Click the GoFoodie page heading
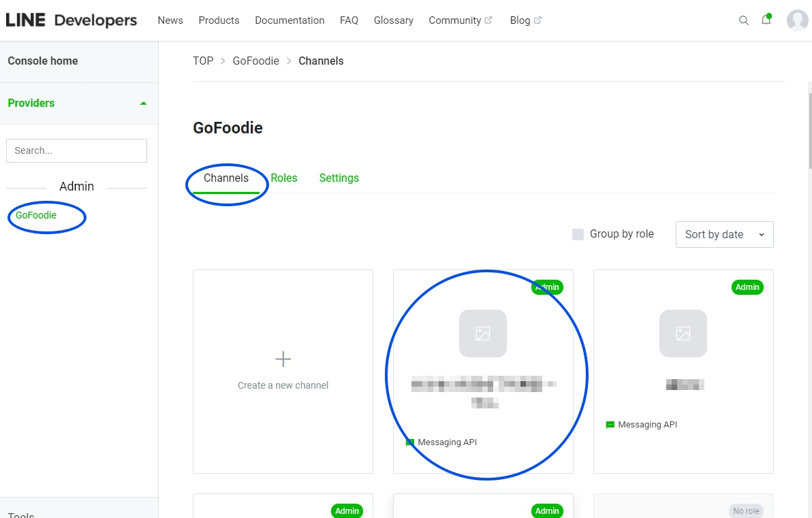The width and height of the screenshot is (812, 518). pos(228,128)
